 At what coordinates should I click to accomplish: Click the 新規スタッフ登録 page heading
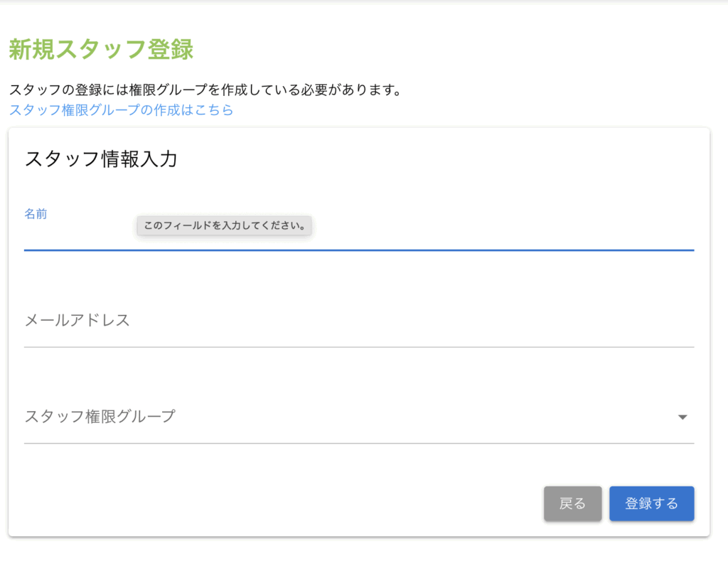click(101, 50)
